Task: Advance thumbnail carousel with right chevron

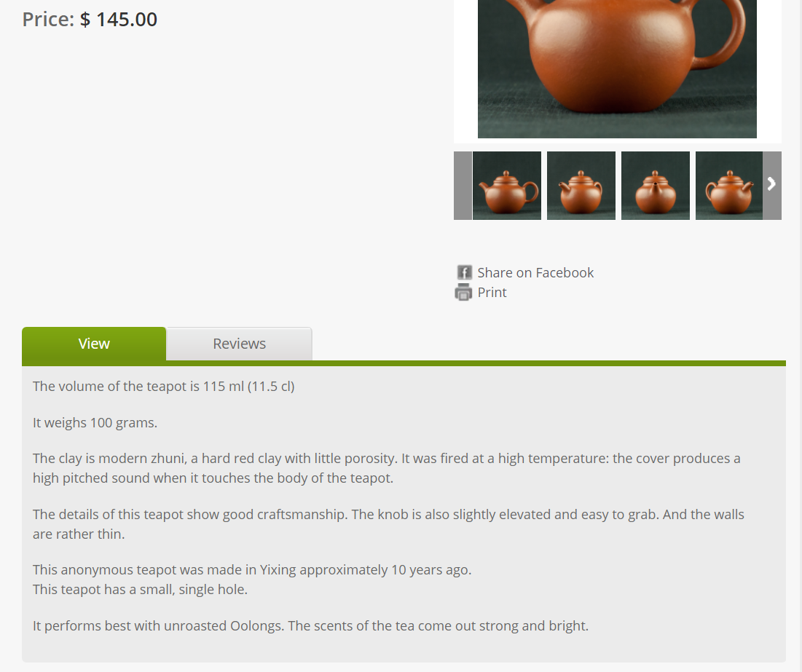Action: click(x=772, y=185)
